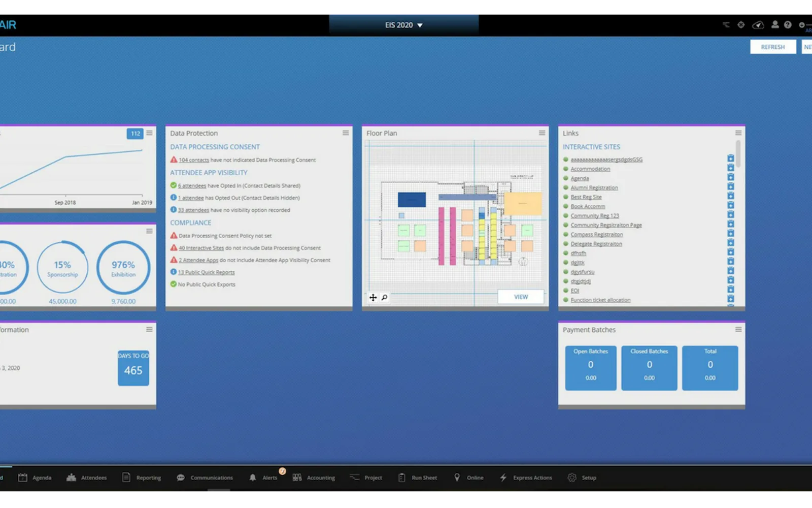812x508 pixels.
Task: Open the Community Reg 123 link
Action: click(x=595, y=216)
